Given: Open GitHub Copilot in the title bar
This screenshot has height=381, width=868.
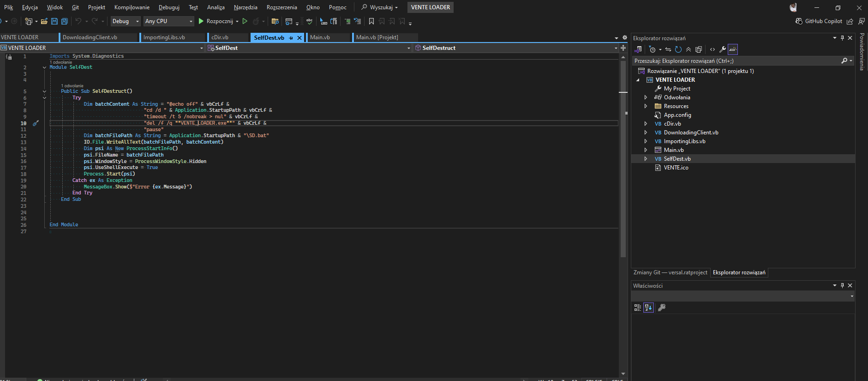Looking at the screenshot, I should click(x=819, y=21).
